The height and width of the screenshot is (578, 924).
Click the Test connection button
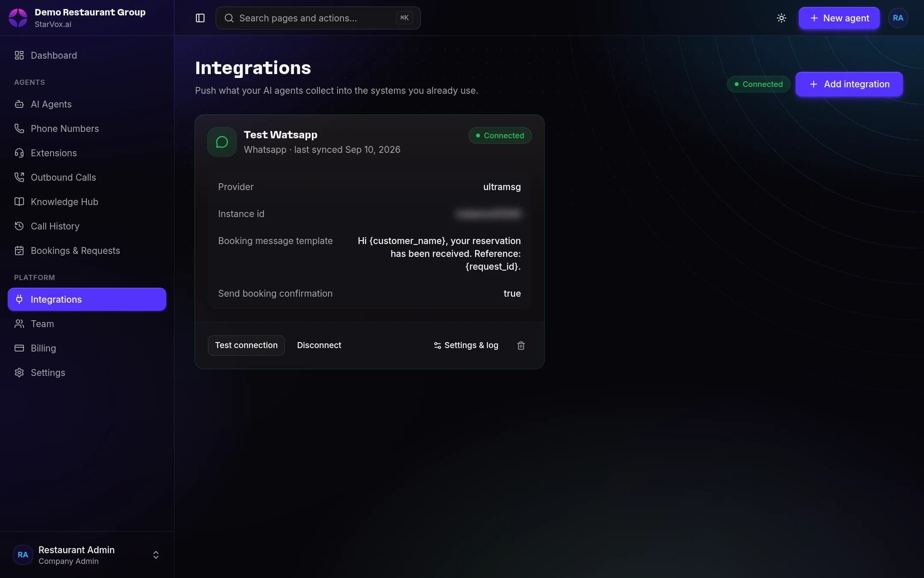246,346
